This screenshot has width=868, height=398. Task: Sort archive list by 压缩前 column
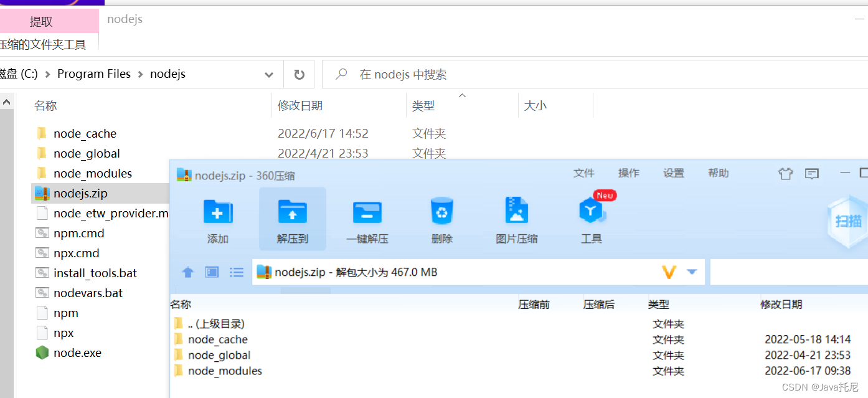pos(534,305)
